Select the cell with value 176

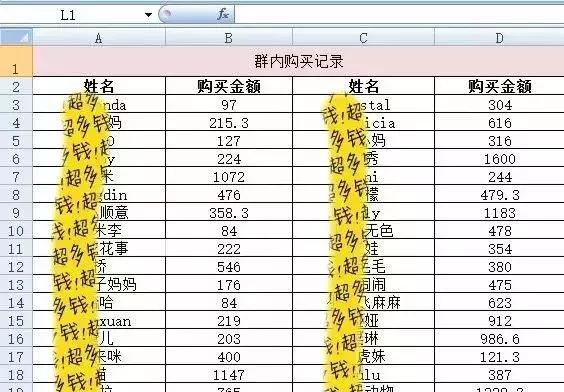229,284
